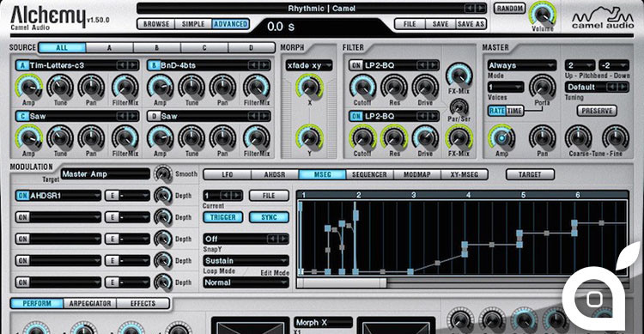
Task: Click the Master Amp target field
Action: tap(105, 174)
